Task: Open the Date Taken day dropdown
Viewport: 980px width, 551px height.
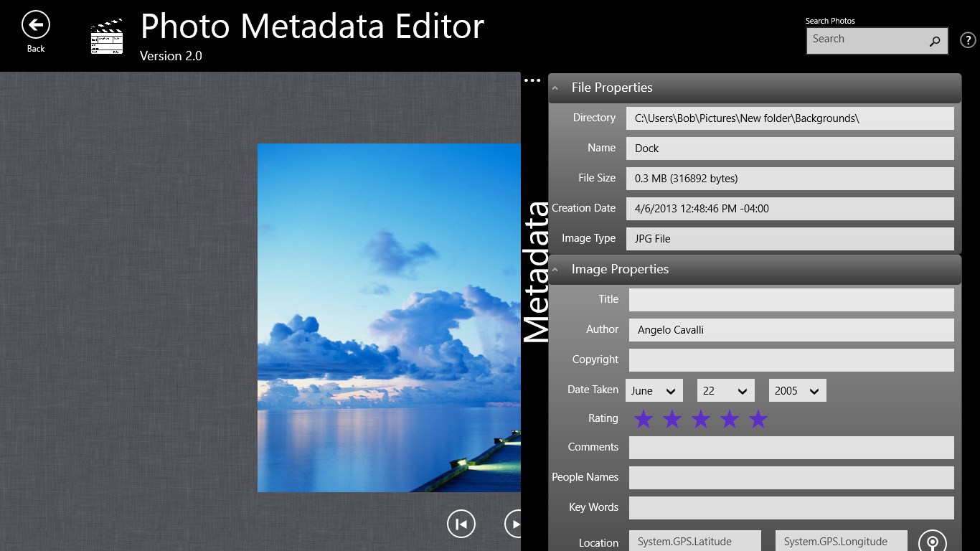Action: click(725, 391)
